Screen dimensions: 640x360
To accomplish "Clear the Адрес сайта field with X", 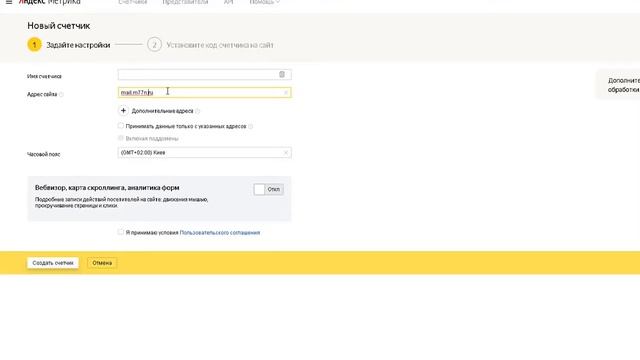I will [286, 93].
